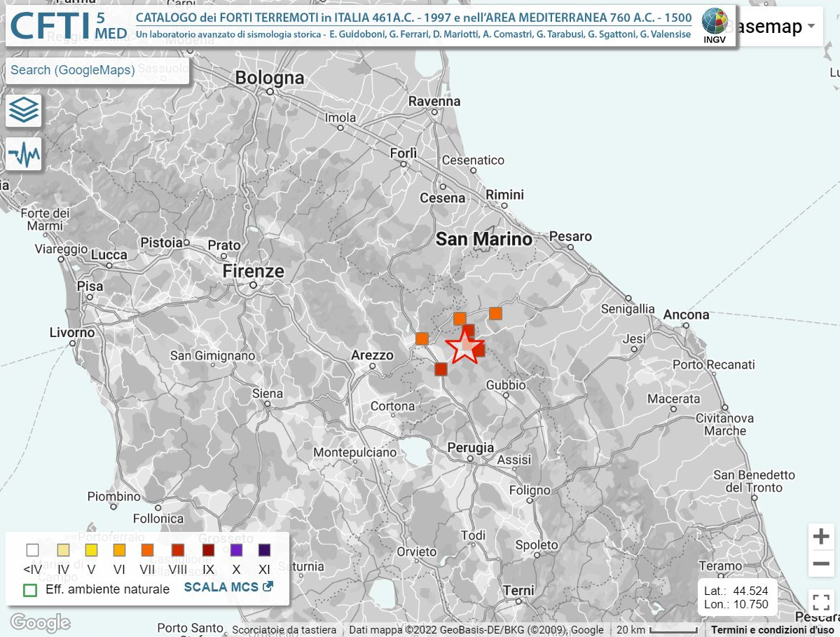Click Scorciatoie da tastiera button
The height and width of the screenshot is (637, 840).
(284, 630)
